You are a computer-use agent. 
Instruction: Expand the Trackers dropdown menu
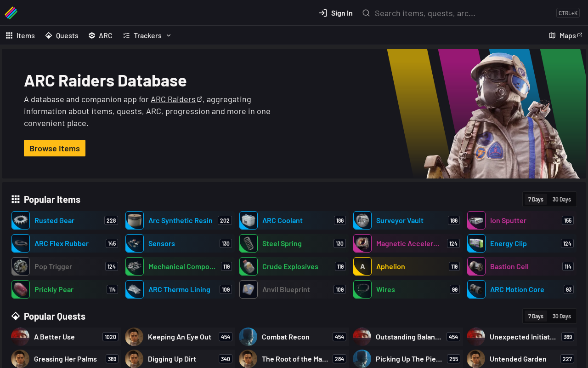(147, 35)
